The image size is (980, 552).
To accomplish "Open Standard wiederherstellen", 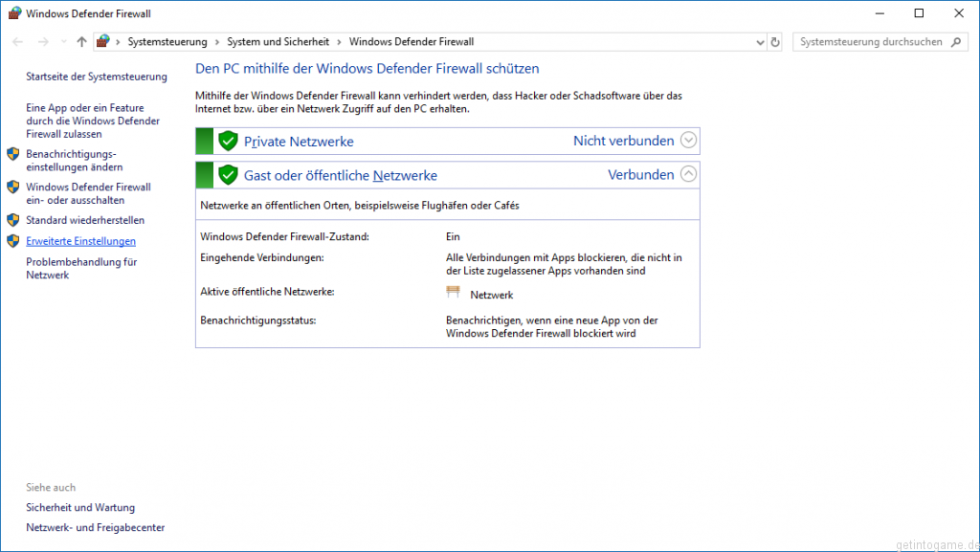I will pyautogui.click(x=85, y=220).
